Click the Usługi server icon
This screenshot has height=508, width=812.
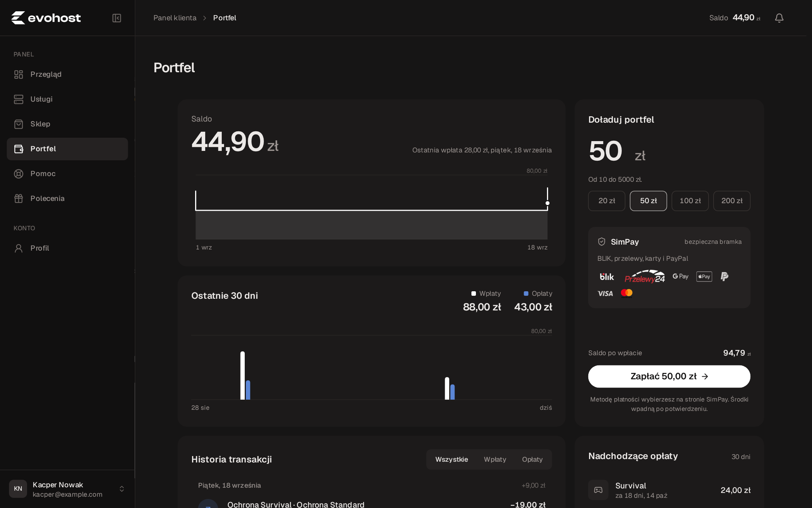click(x=18, y=99)
